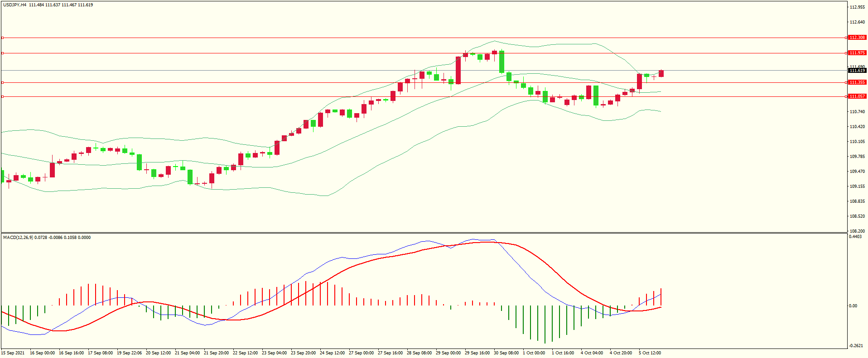Click the 108.200 price scale value
The image size is (868, 358).
click(x=857, y=231)
